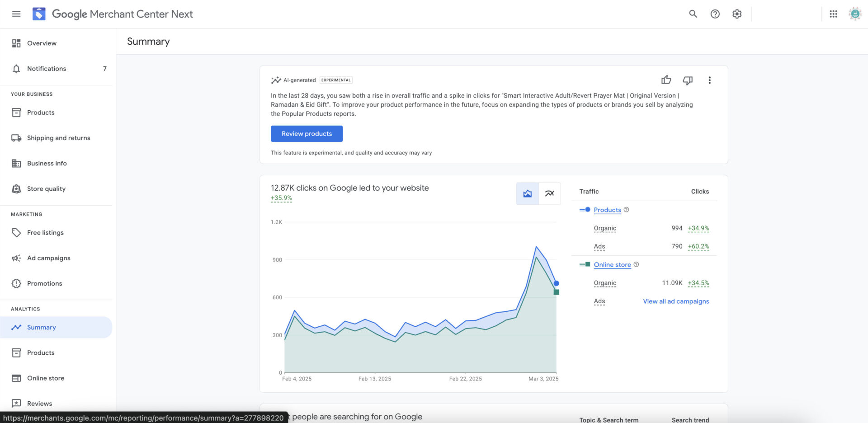Click the Google Merchant Center logo icon

coord(39,14)
